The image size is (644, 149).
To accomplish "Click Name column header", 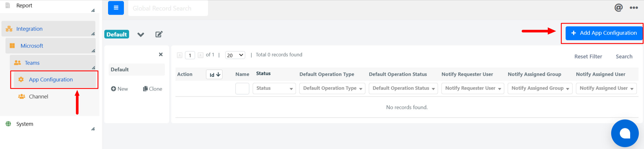I will (x=242, y=74).
